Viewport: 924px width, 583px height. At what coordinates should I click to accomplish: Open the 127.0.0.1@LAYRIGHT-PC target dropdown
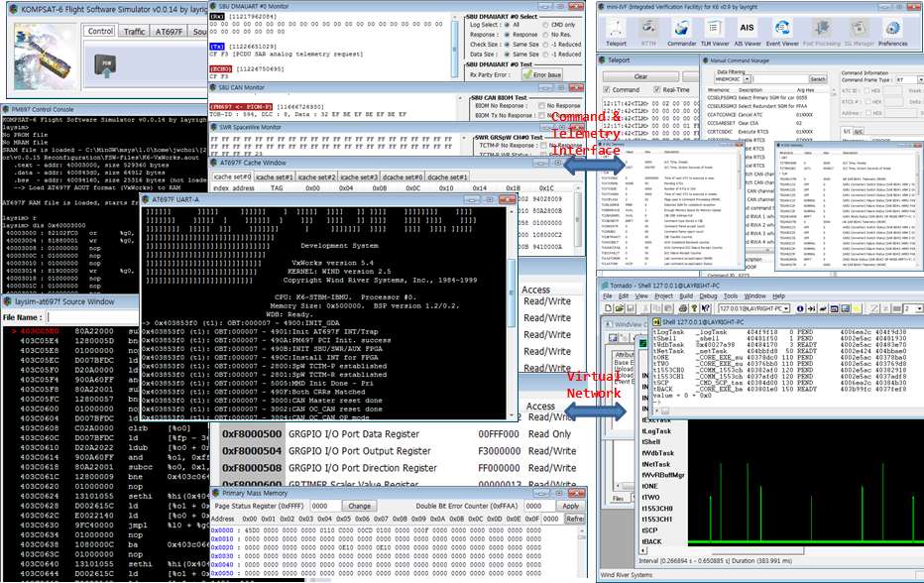click(x=786, y=308)
